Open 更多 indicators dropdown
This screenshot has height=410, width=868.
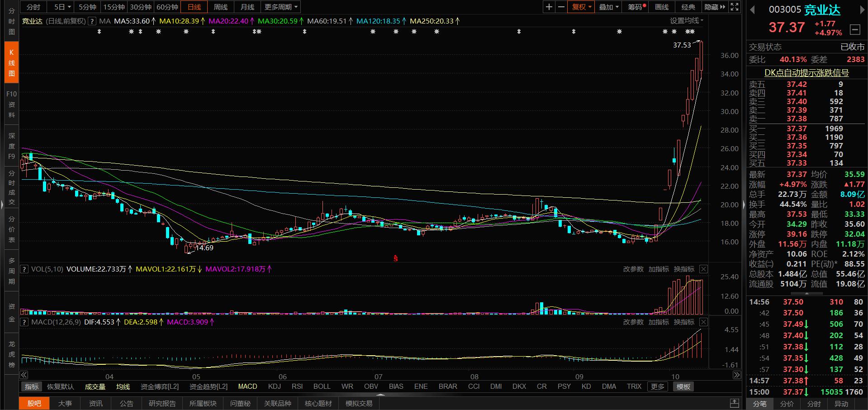pyautogui.click(x=658, y=386)
